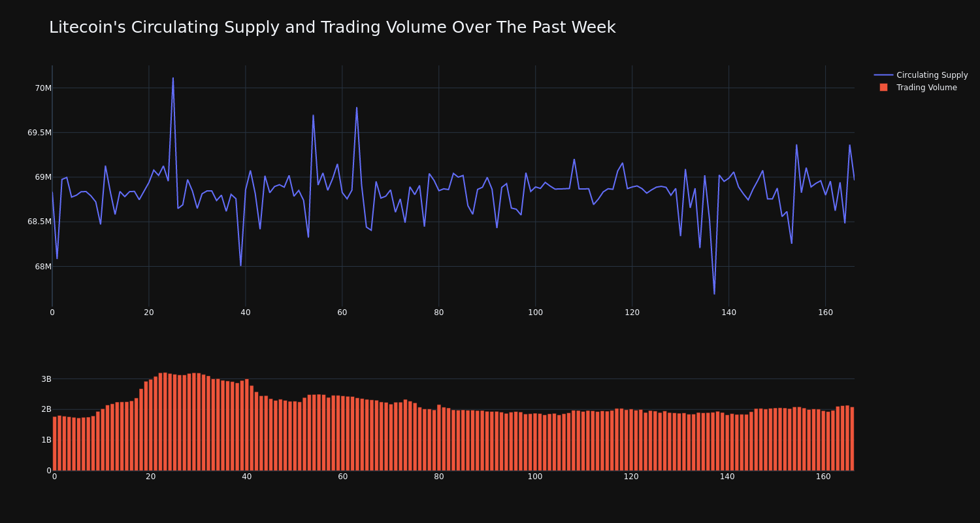The image size is (980, 523).
Task: Click the supply dip near hour 39
Action: (240, 265)
